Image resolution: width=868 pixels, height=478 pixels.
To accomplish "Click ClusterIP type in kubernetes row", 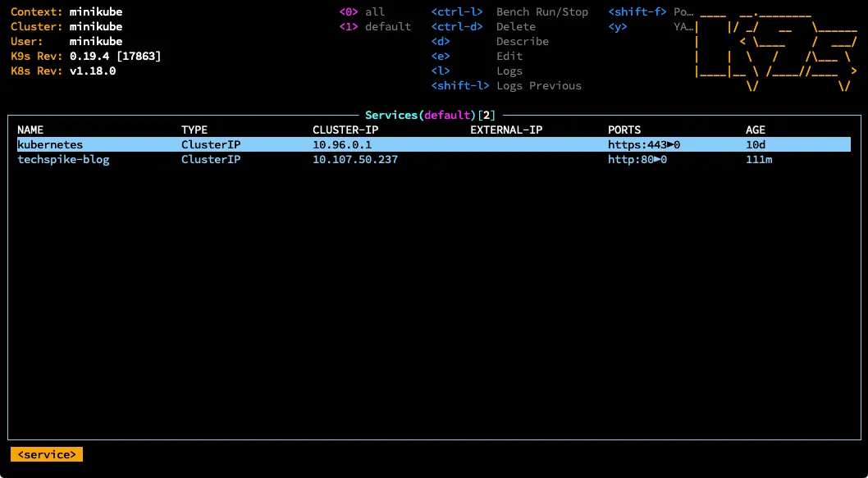I will [211, 145].
